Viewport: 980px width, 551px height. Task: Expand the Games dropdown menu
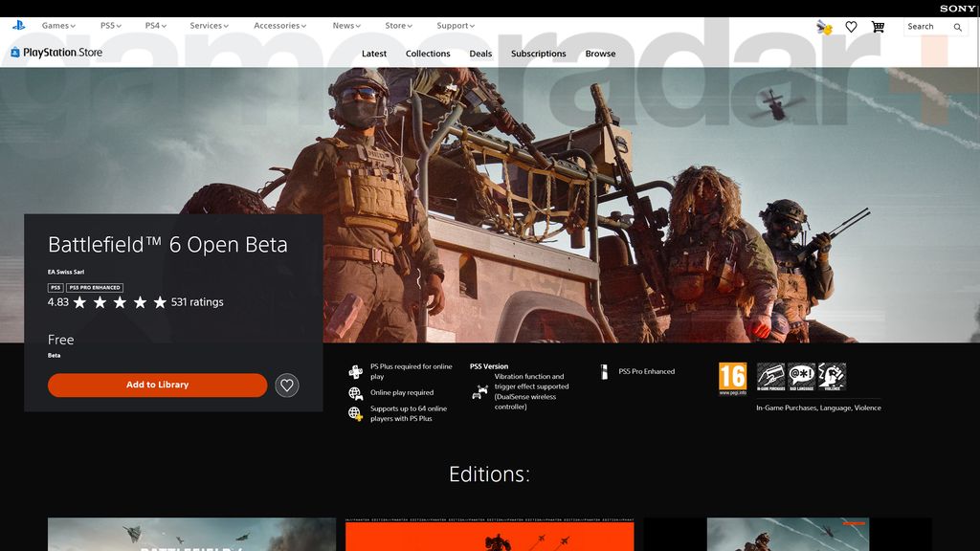point(56,26)
